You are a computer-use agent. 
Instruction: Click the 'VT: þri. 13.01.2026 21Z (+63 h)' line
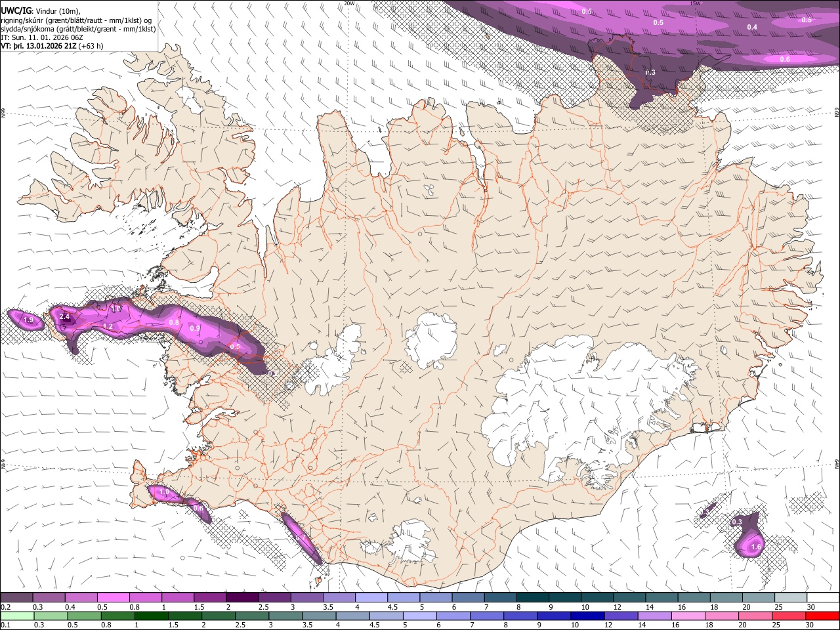(x=52, y=46)
